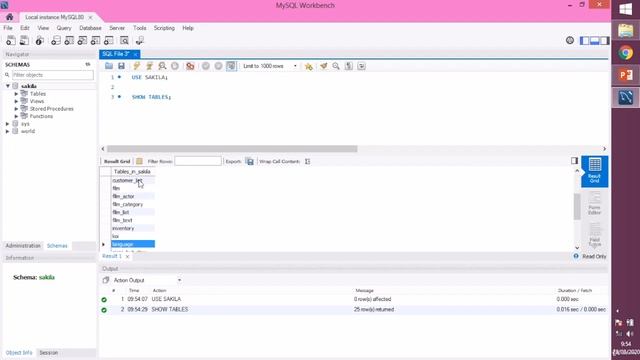Create a new SQL tab icon

[x=11, y=40]
